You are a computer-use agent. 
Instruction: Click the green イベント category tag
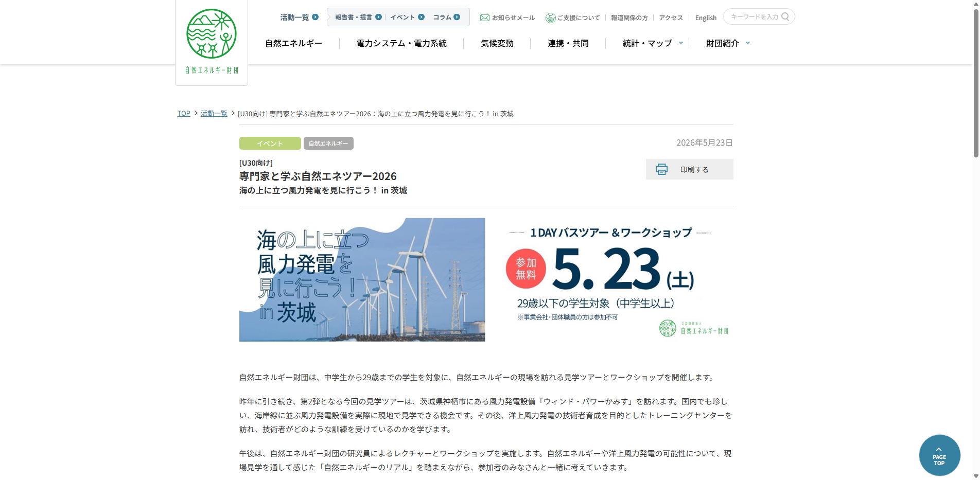click(x=270, y=144)
